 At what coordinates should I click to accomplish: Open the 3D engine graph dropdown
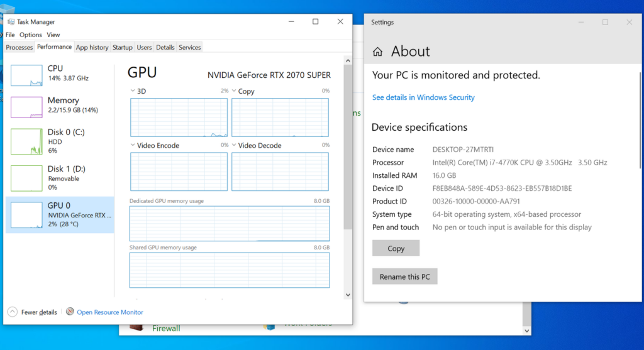coord(132,90)
